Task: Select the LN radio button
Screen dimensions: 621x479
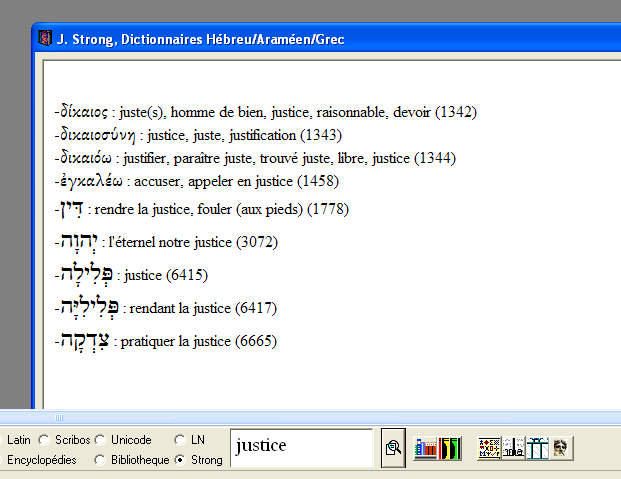Action: pos(179,440)
